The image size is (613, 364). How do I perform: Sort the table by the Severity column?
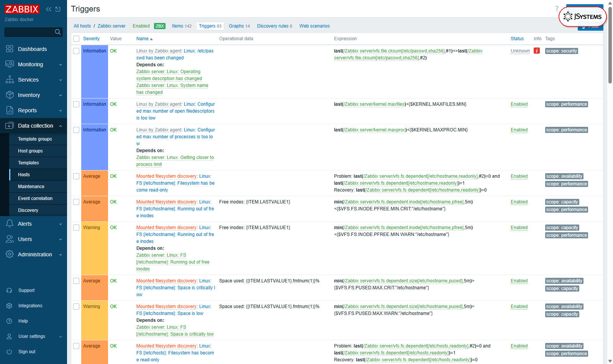coord(91,39)
